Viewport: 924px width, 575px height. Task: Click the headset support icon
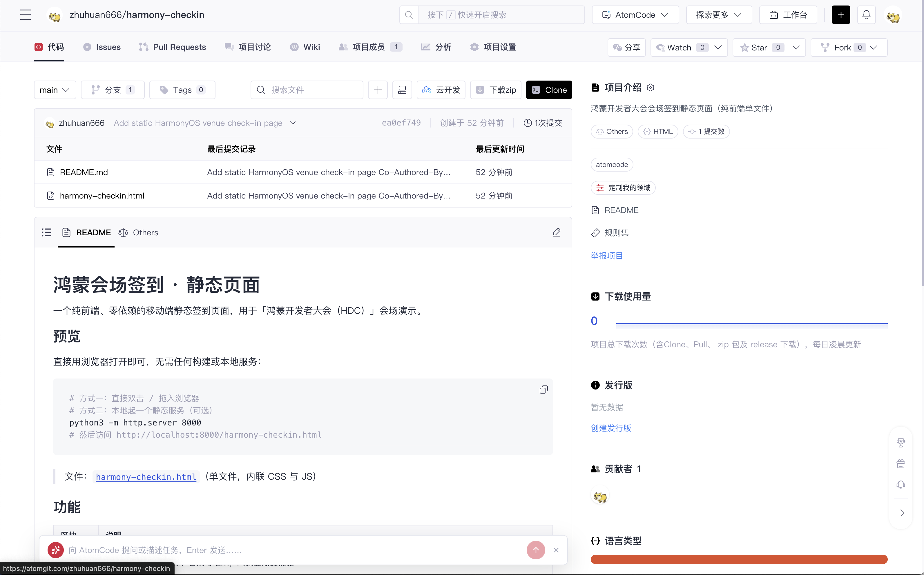click(x=901, y=485)
